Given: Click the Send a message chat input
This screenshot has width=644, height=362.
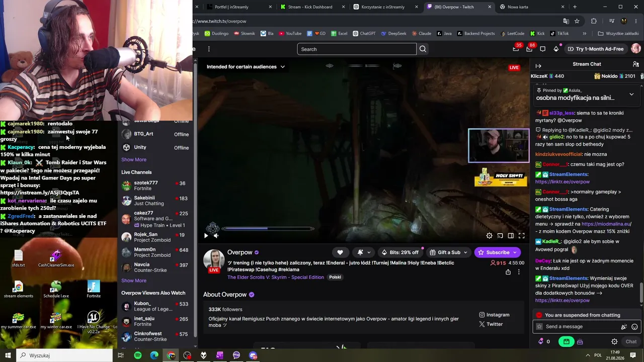Looking at the screenshot, I should pos(586,326).
